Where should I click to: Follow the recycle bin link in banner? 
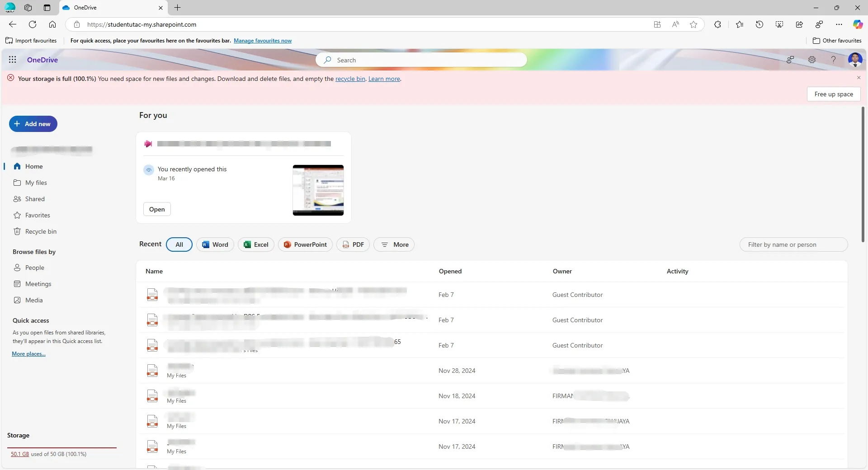(350, 79)
